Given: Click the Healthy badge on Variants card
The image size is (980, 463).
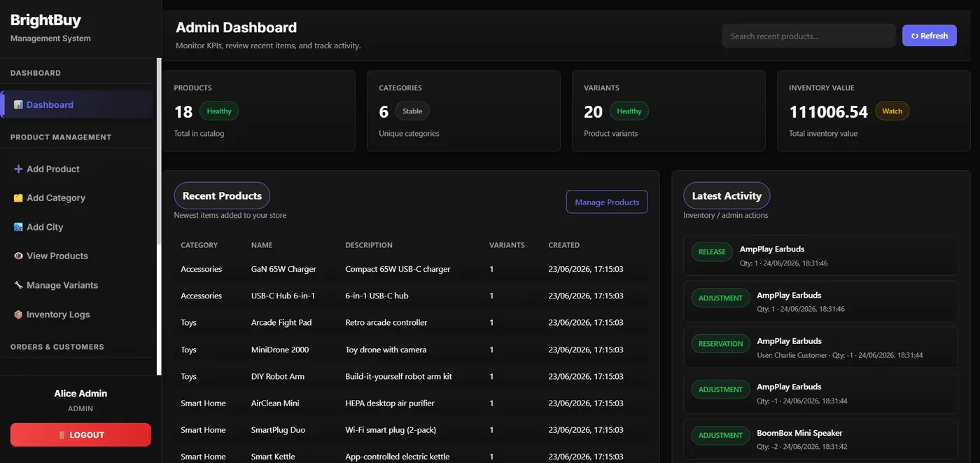Looking at the screenshot, I should point(629,111).
